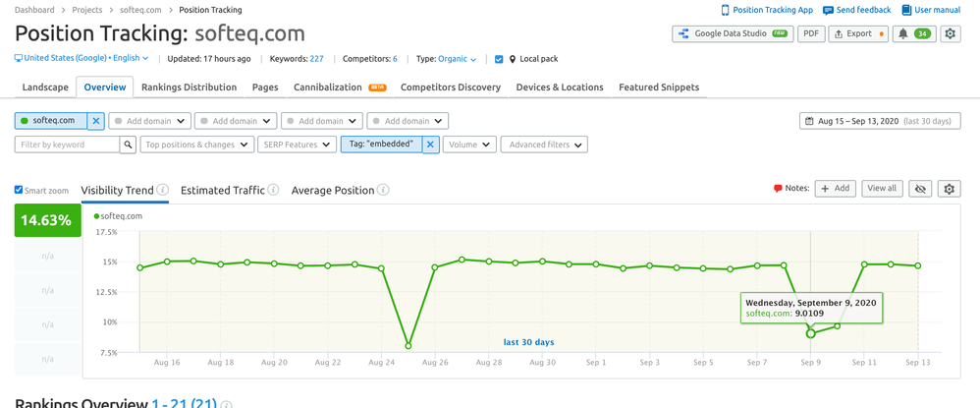This screenshot has width=980, height=408.
Task: Expand the Advanced filters dropdown
Action: click(x=544, y=145)
